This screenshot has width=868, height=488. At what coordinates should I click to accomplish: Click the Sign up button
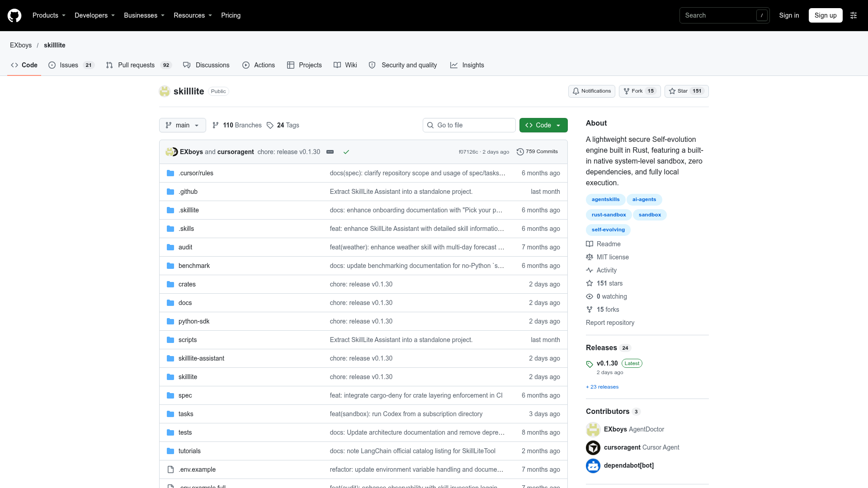coord(826,15)
